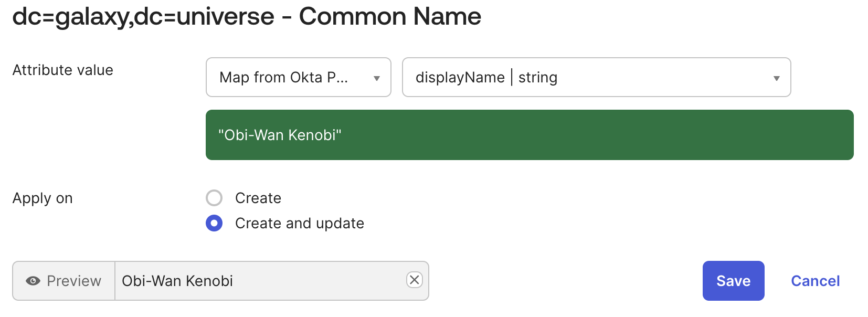Click the arrow on Map from Okta dropdown

pos(376,78)
